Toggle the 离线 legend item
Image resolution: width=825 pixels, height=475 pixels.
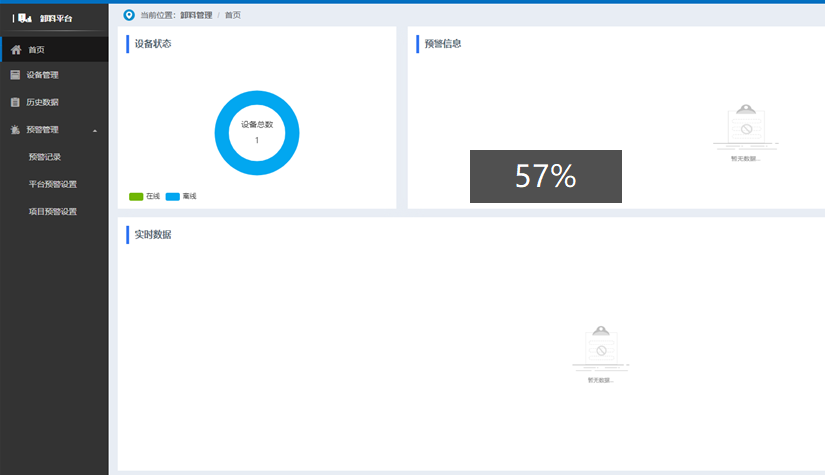[x=181, y=196]
